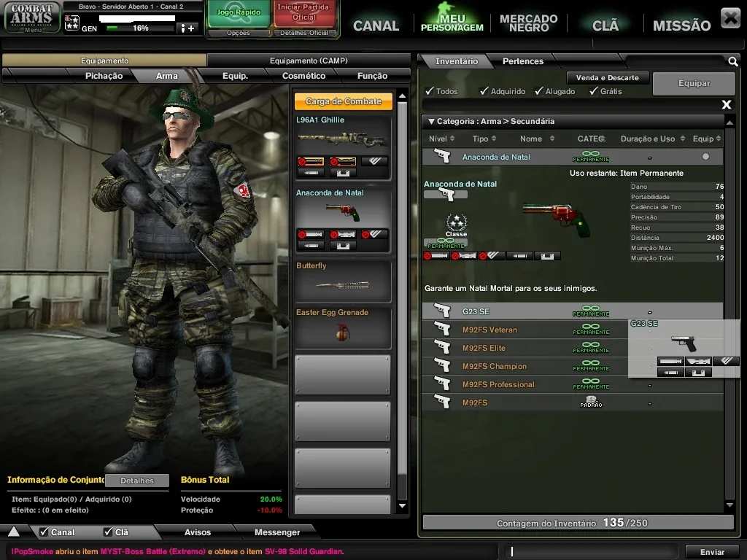This screenshot has width=747, height=560.
Task: Sort by CATEG. column
Action: coord(591,139)
